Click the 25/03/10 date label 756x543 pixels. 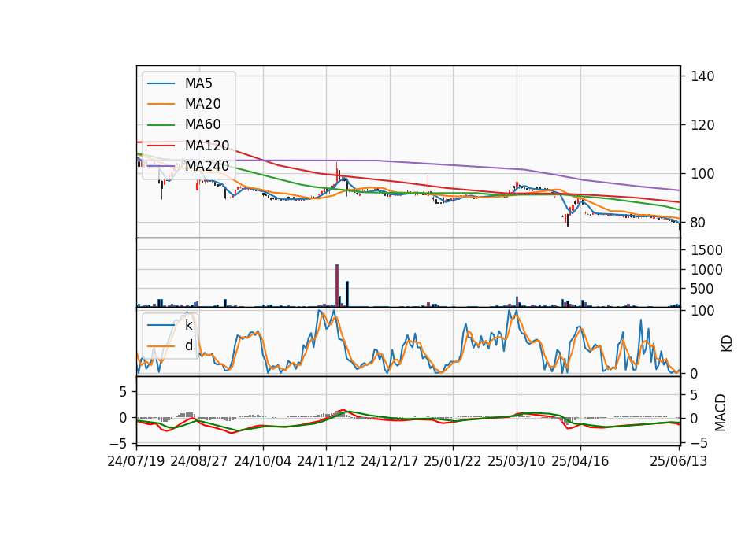(x=517, y=461)
